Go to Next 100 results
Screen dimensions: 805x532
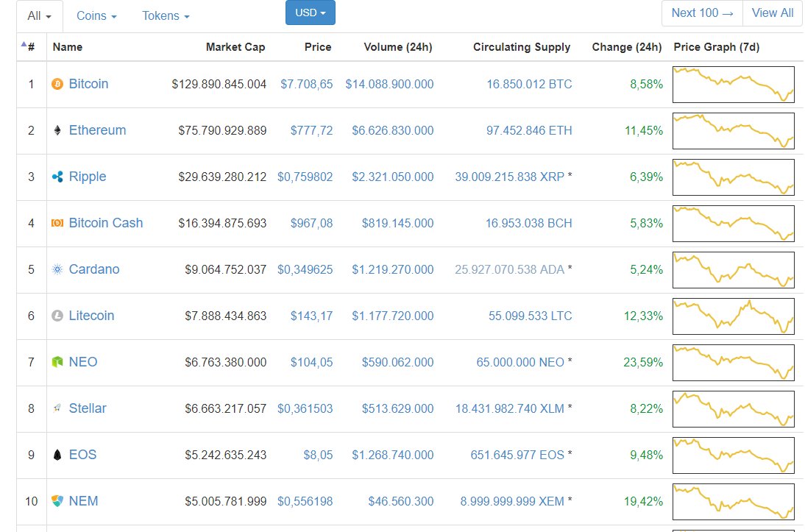pos(702,13)
